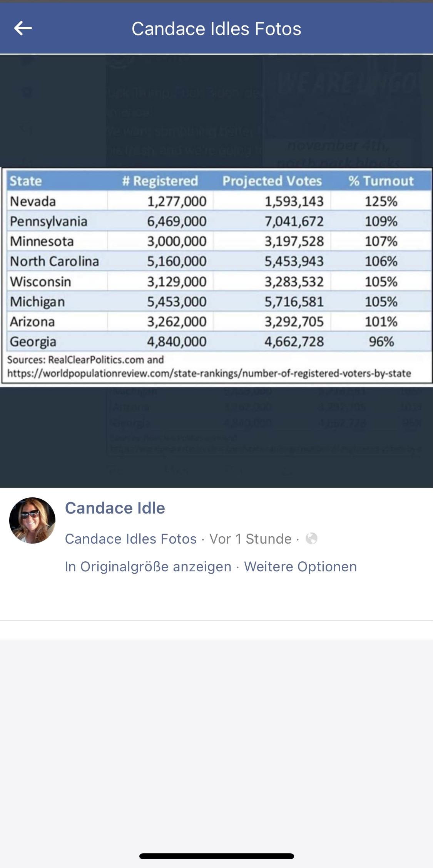Click the public globe privacy icon
Screen dimensions: 433x868
(x=311, y=539)
